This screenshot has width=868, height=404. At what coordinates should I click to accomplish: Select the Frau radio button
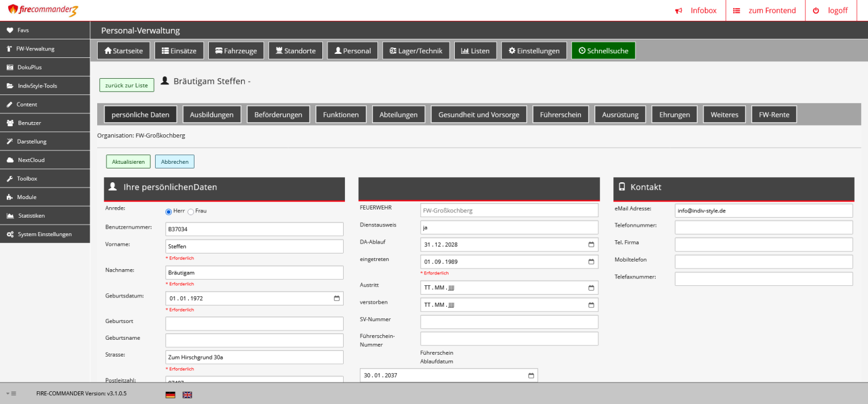coord(191,212)
